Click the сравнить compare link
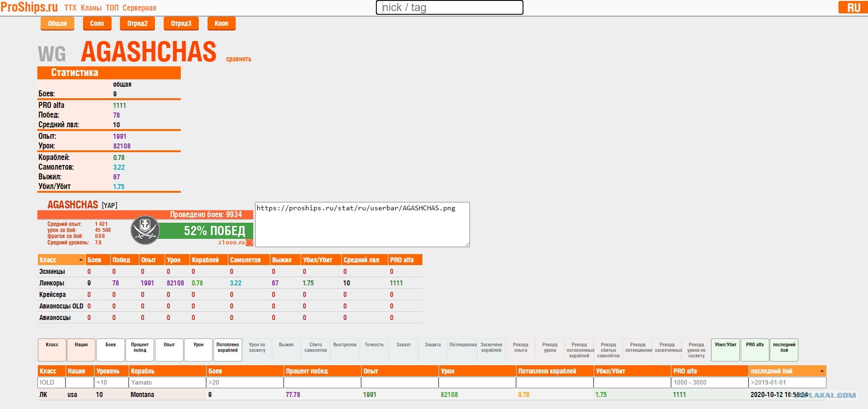 pyautogui.click(x=238, y=59)
